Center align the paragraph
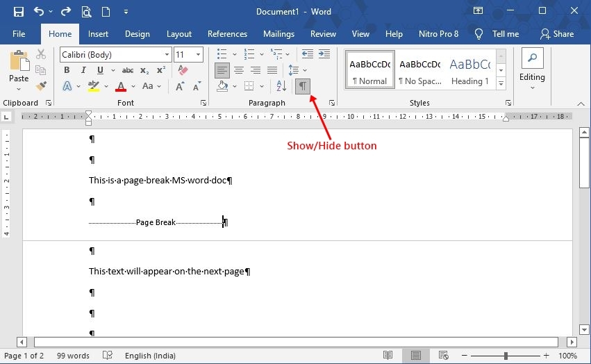Viewport: 591px width, 364px height. pyautogui.click(x=239, y=70)
